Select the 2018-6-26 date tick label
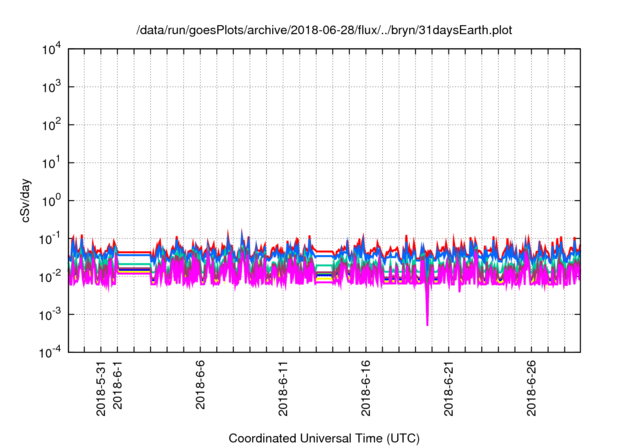The image size is (640, 448). pyautogui.click(x=530, y=387)
